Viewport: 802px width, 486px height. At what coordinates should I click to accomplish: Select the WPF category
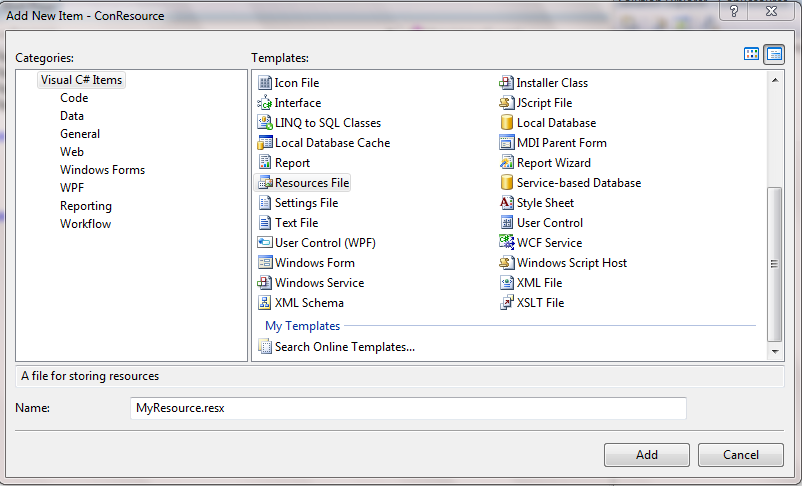[72, 188]
